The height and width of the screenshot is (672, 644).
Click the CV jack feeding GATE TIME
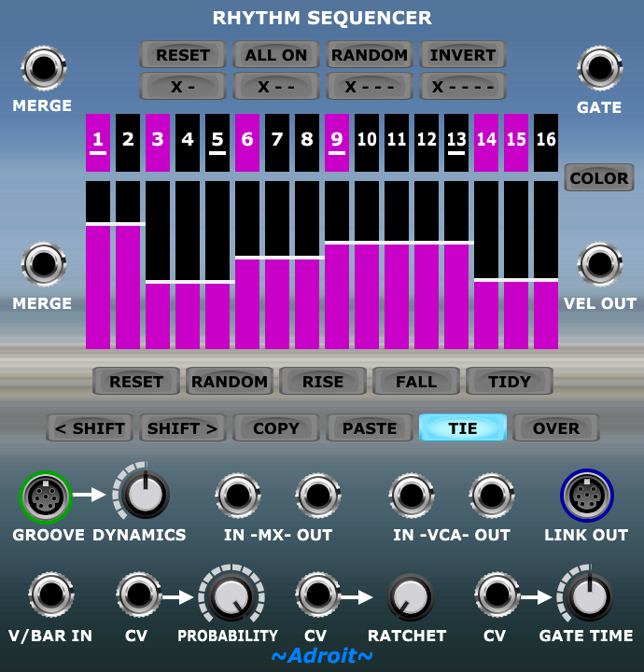pos(497,595)
